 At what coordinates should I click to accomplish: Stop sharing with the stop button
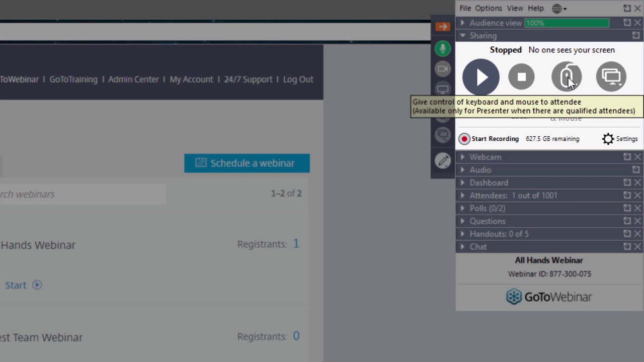click(x=521, y=77)
